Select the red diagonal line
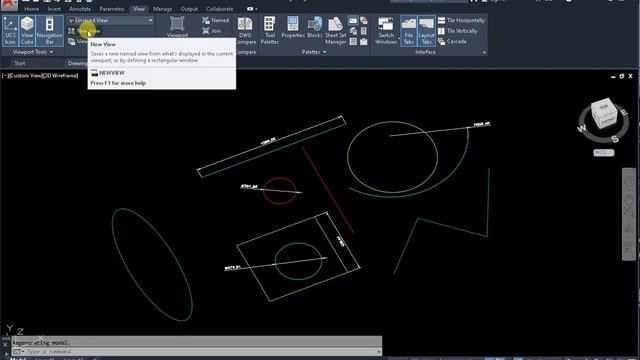 tap(327, 190)
